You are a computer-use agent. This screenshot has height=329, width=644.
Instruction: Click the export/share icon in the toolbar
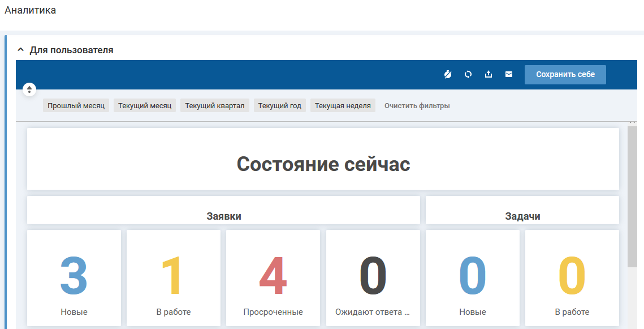tap(489, 74)
